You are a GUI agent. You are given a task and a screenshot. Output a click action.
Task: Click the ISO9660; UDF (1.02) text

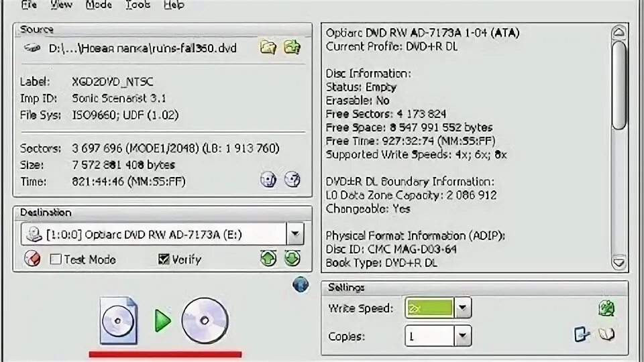[x=125, y=115]
